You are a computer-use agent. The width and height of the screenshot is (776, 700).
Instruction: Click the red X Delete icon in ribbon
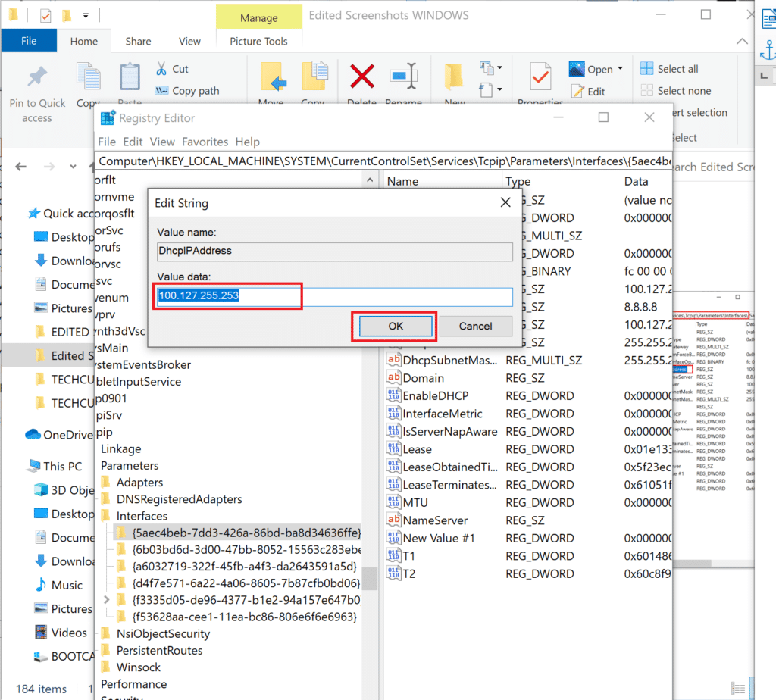pos(362,77)
